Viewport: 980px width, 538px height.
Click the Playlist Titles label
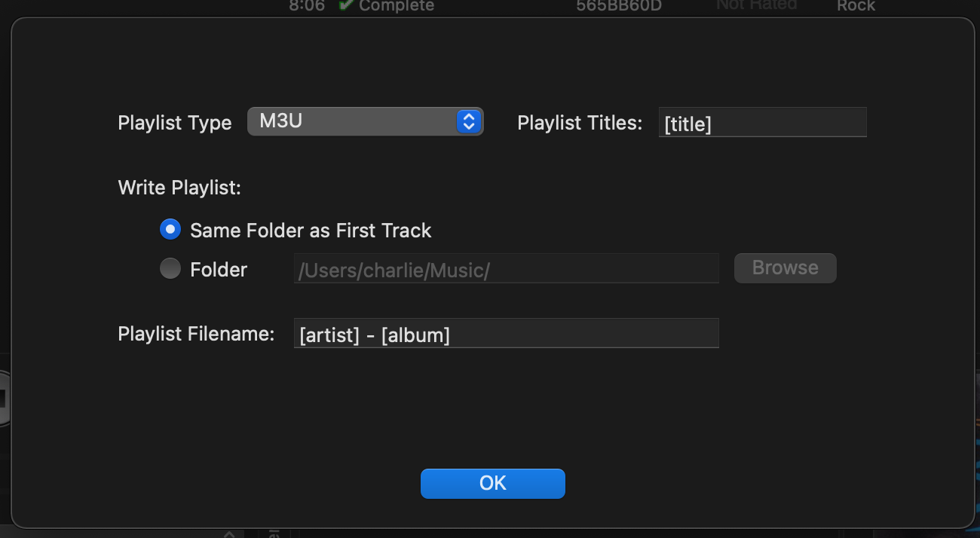coord(580,123)
